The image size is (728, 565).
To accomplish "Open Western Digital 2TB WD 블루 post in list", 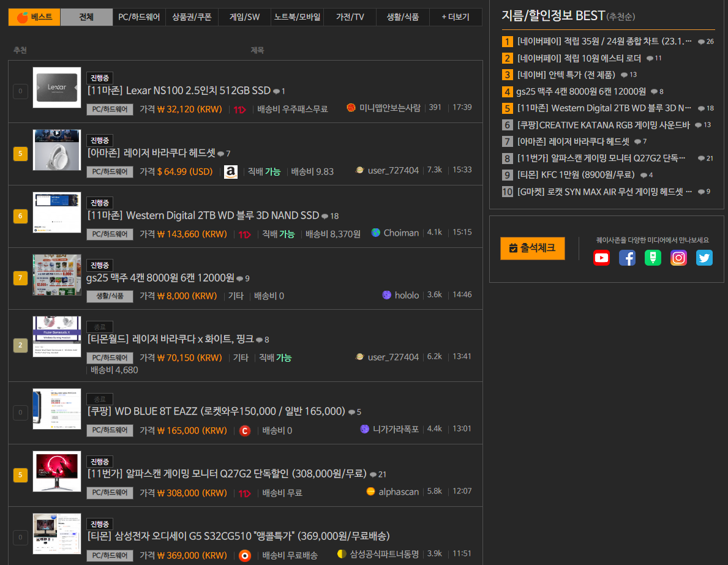I will point(203,215).
